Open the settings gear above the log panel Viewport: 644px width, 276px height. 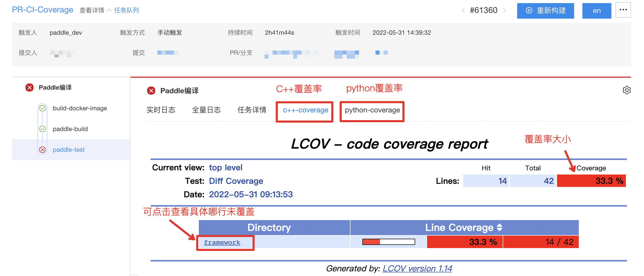tap(627, 90)
